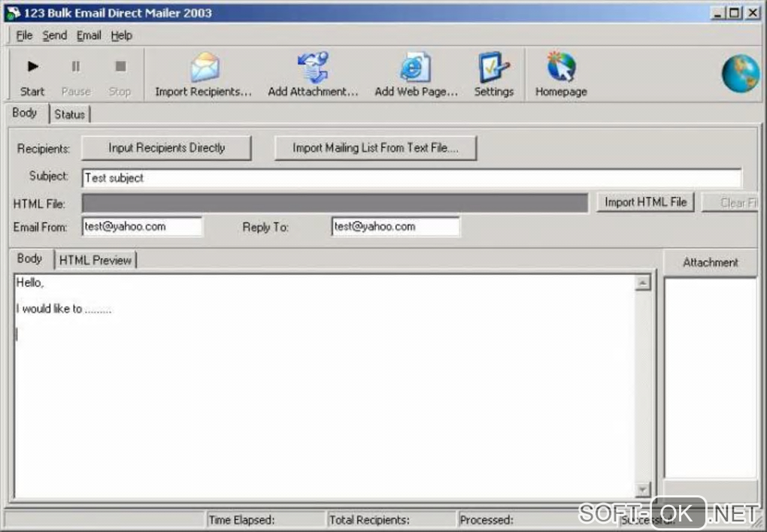This screenshot has width=767, height=532.
Task: Switch to the Status tab
Action: 70,114
